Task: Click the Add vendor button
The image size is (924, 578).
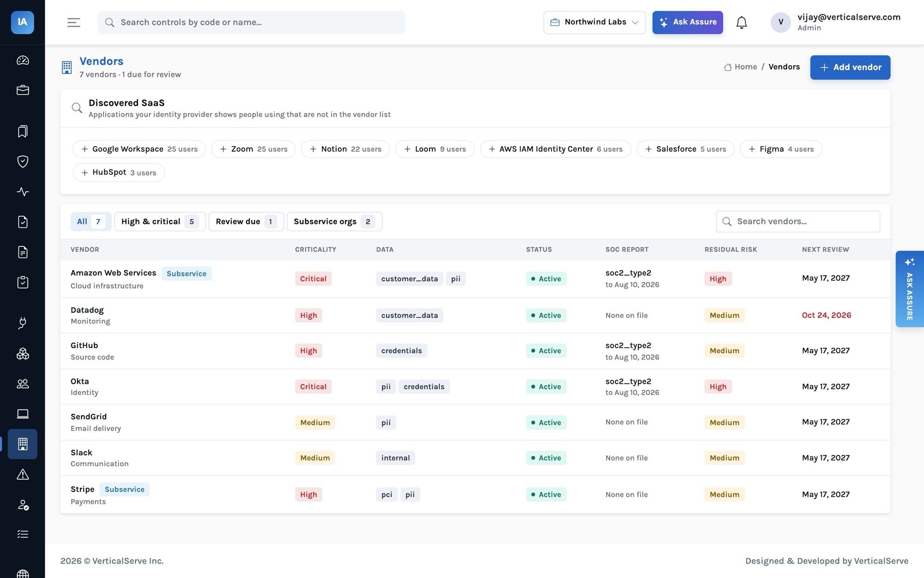Action: (x=850, y=68)
